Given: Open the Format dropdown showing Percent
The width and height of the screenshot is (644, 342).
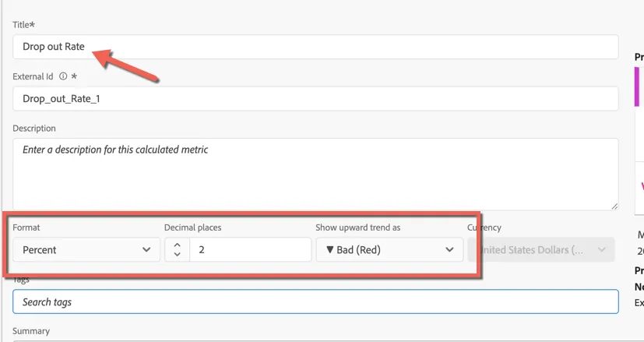Looking at the screenshot, I should click(x=86, y=249).
